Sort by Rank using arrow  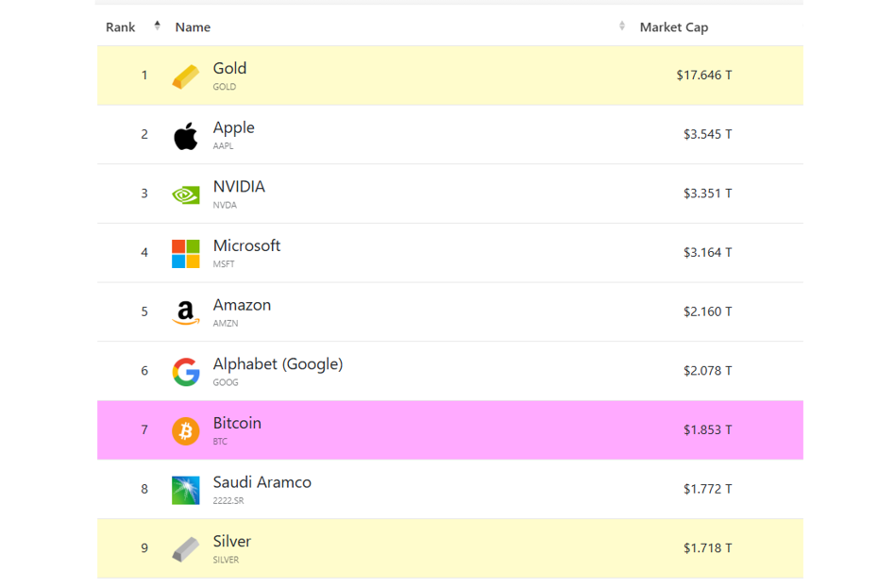tap(157, 25)
